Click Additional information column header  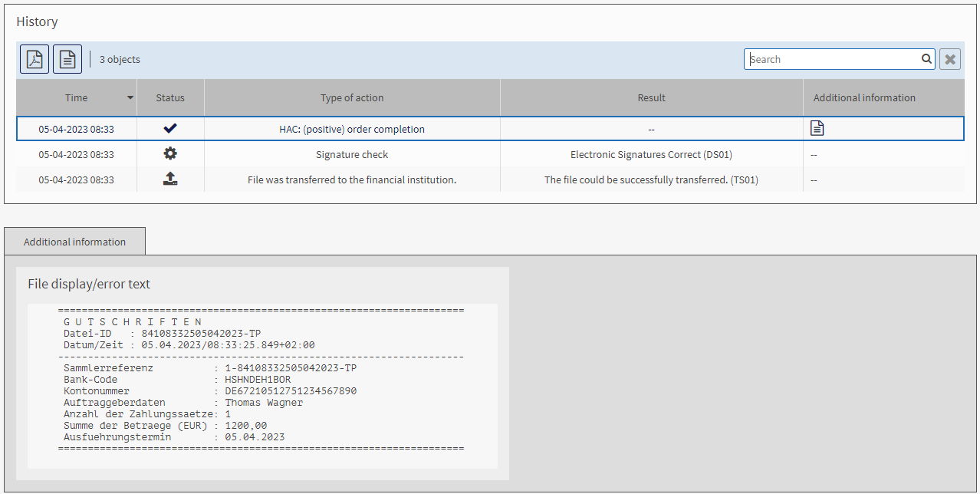point(864,97)
